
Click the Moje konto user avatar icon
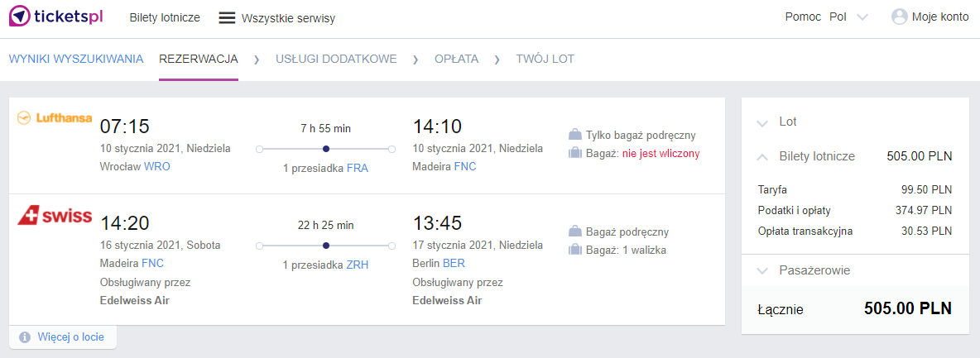click(899, 17)
